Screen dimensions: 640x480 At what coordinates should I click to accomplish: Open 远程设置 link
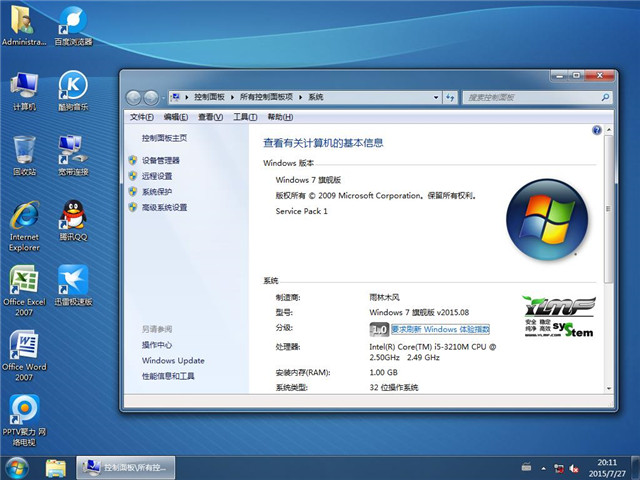tap(157, 176)
